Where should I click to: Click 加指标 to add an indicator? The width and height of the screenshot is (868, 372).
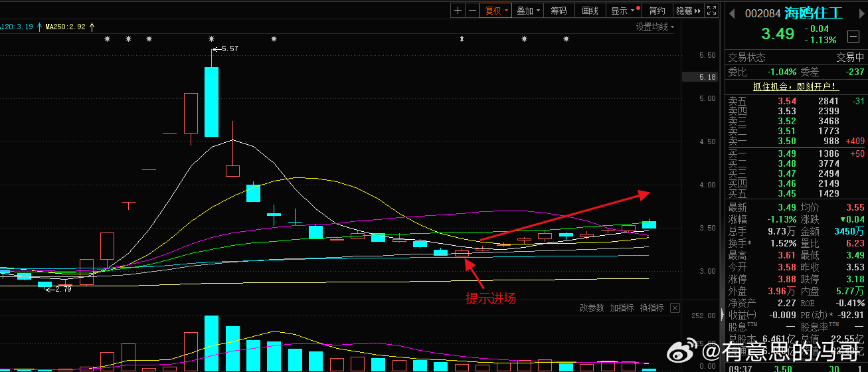point(622,308)
